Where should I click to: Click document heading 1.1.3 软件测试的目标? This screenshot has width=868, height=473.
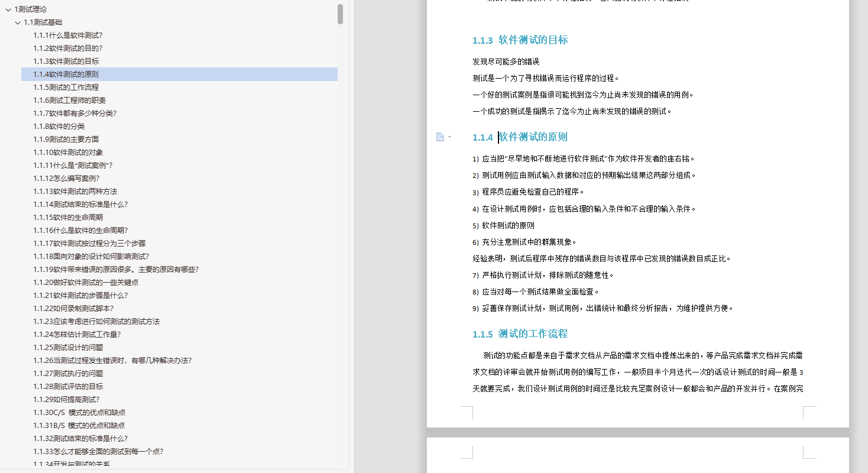click(x=520, y=40)
